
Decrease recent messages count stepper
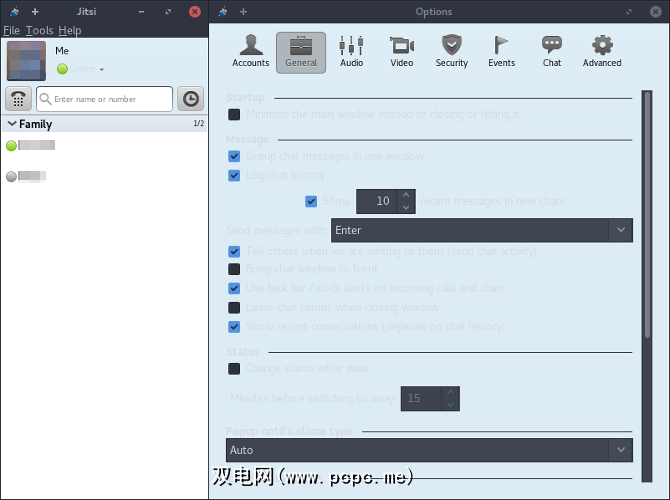coord(406,207)
